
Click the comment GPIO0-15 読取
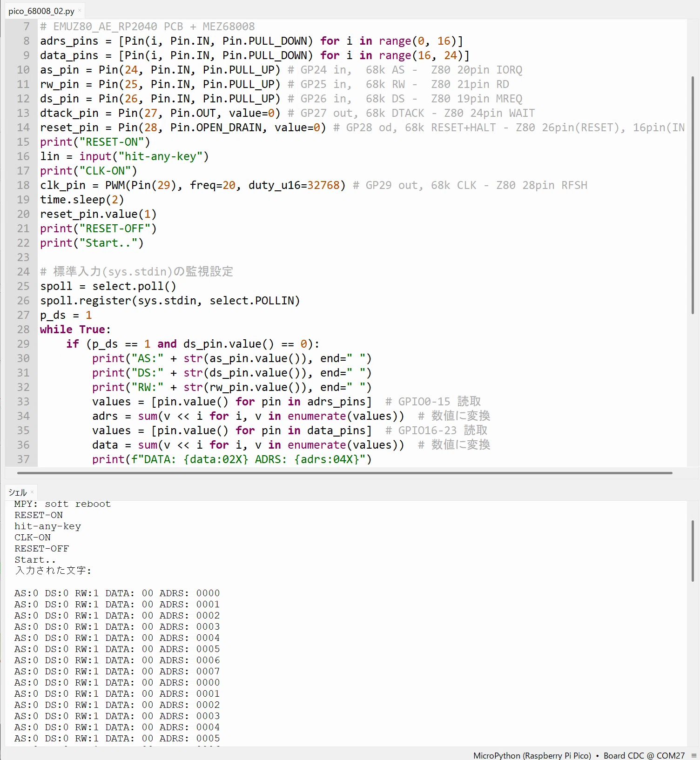[433, 402]
